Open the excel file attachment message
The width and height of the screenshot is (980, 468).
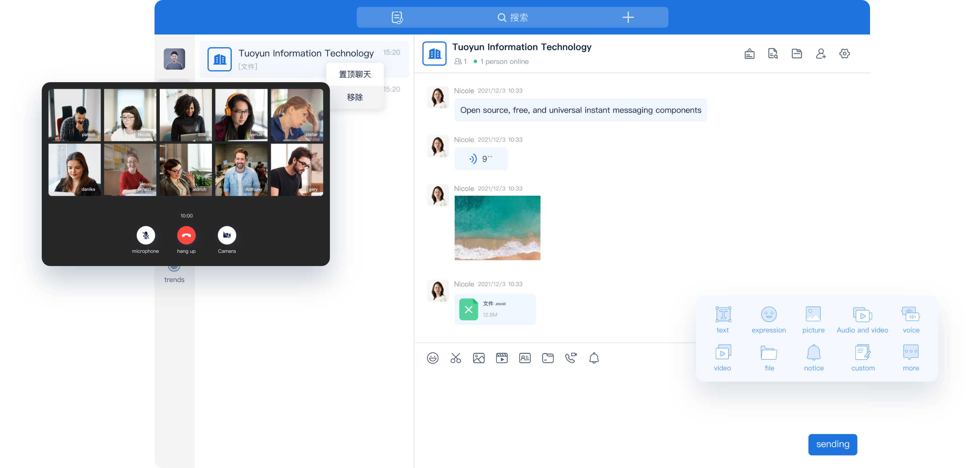[x=495, y=309]
